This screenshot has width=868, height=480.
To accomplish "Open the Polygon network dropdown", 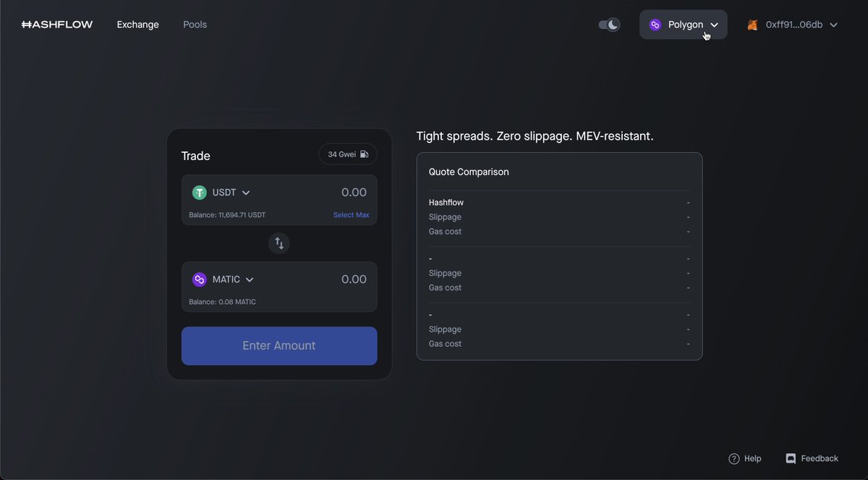I will pos(683,25).
